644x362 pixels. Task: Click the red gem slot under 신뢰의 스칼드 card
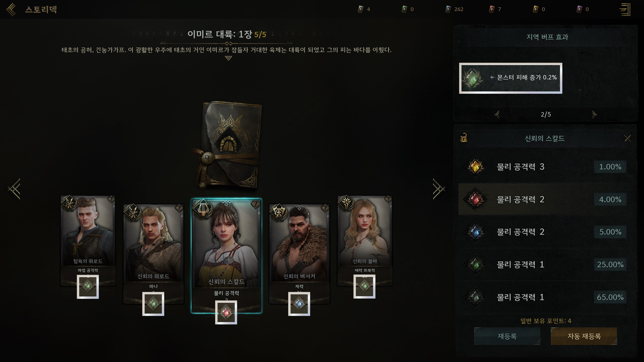point(226,312)
